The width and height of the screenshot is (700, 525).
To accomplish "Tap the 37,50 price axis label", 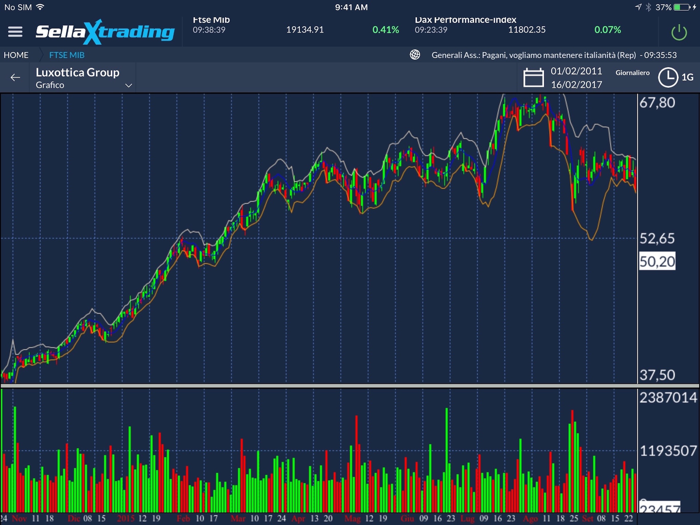I will coord(657,375).
